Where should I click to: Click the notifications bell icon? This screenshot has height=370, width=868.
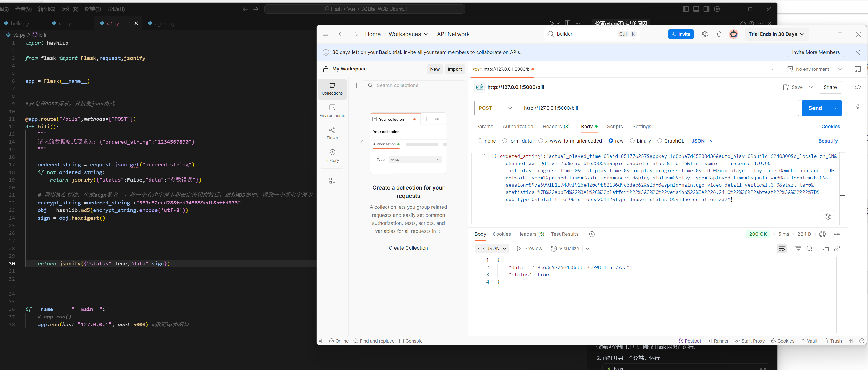point(719,34)
